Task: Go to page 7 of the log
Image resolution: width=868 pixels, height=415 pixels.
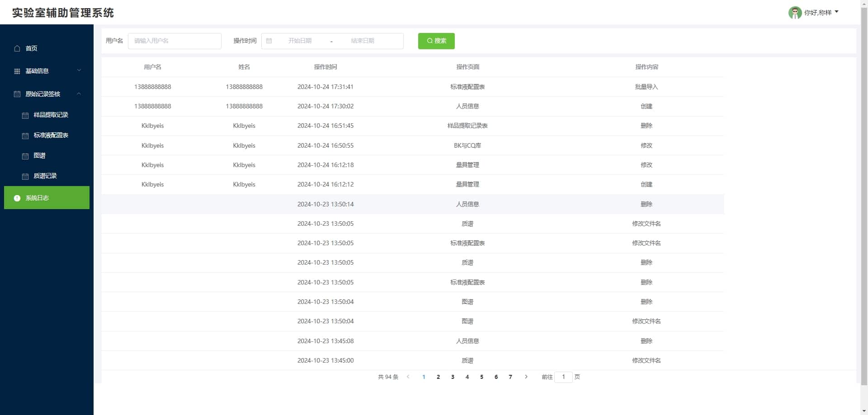Action: coord(510,377)
